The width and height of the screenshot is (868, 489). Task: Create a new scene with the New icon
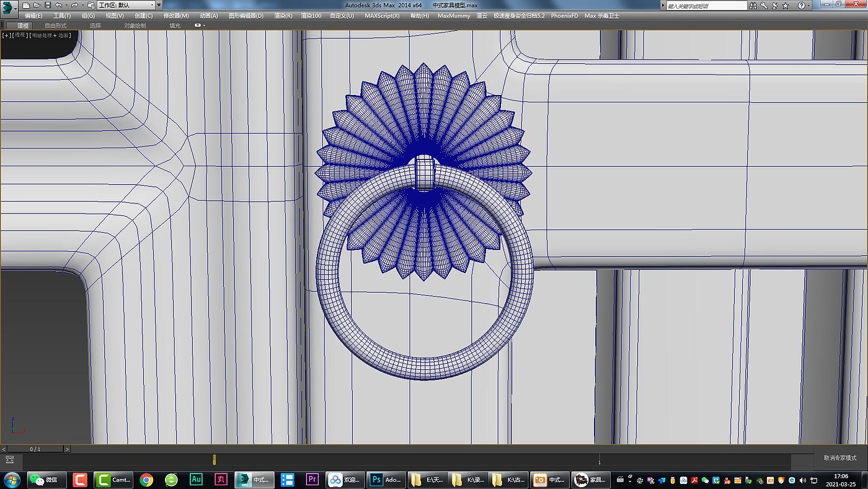[26, 5]
